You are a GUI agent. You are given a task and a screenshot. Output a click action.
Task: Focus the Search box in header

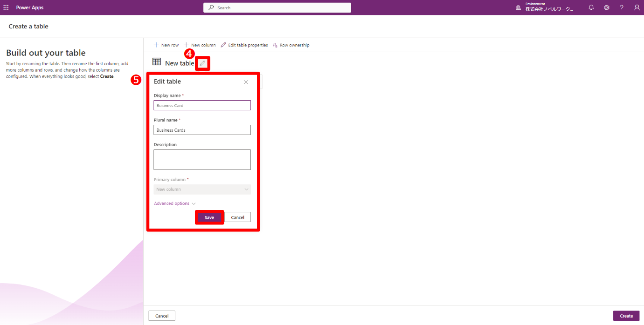coord(277,7)
